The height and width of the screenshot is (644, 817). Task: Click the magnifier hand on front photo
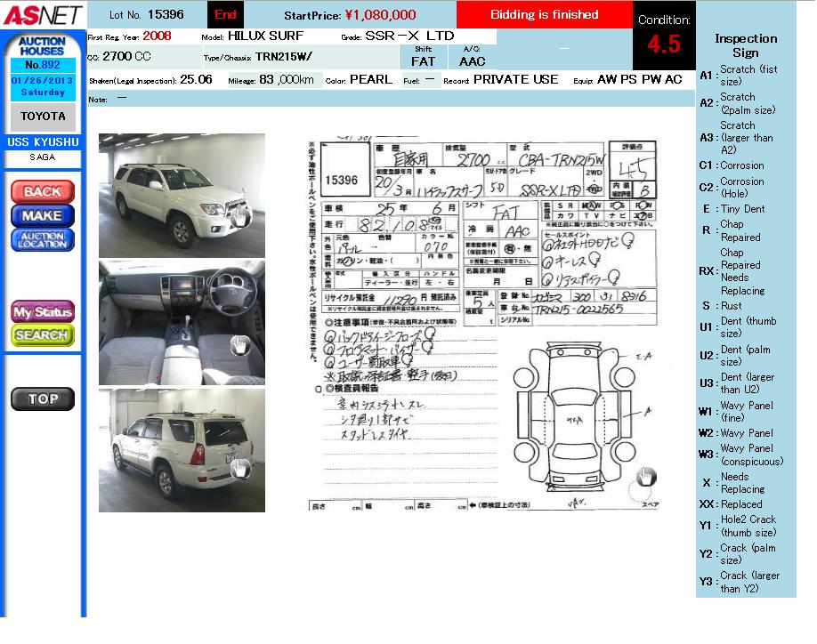coord(239,215)
